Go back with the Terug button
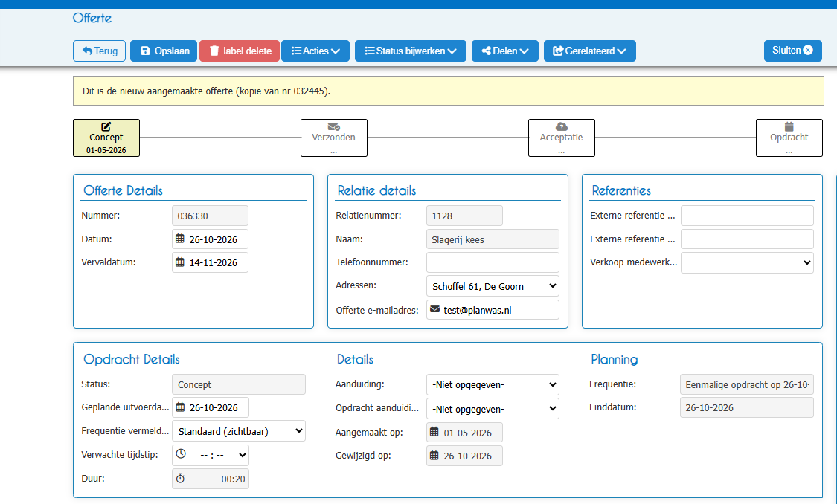Image resolution: width=837 pixels, height=504 pixels. coord(99,51)
